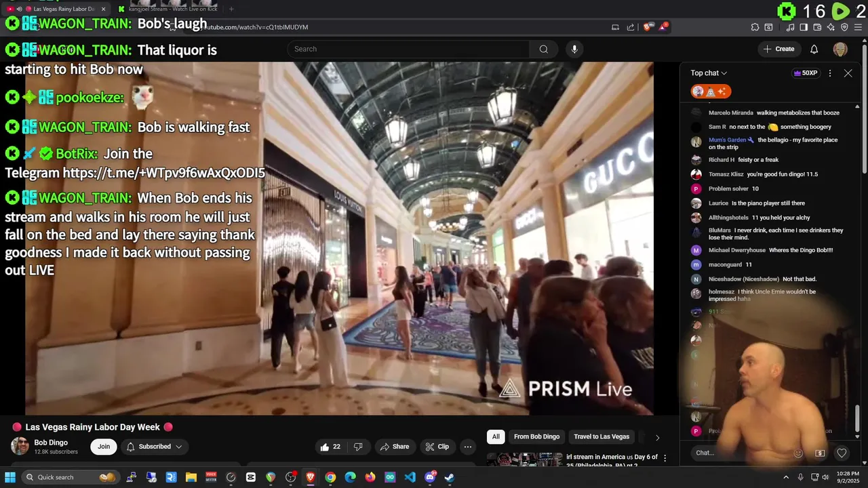Dislike the video with thumbs down
Screen dimensions: 868x488
[358, 447]
